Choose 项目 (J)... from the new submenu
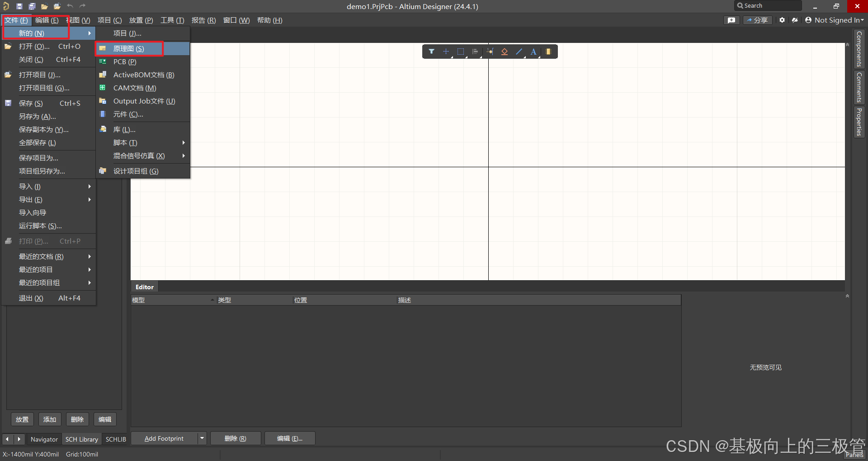 [x=142, y=33]
